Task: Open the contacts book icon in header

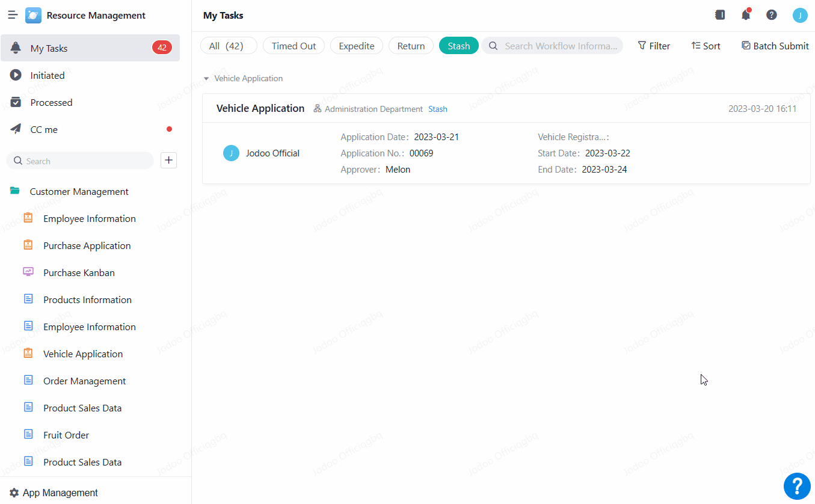Action: click(720, 15)
